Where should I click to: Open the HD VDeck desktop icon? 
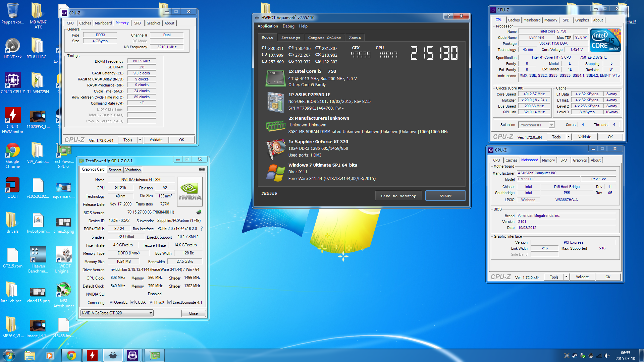pos(13,49)
